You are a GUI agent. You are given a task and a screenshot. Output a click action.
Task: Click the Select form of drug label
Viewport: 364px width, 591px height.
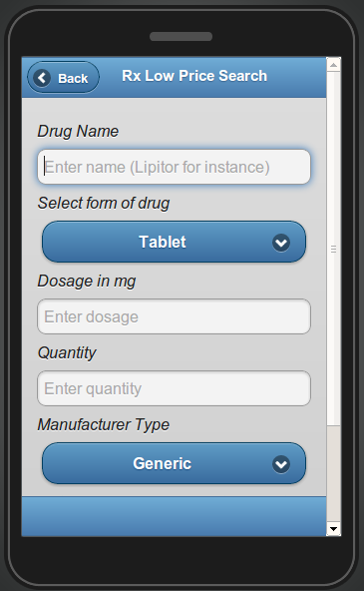click(104, 204)
